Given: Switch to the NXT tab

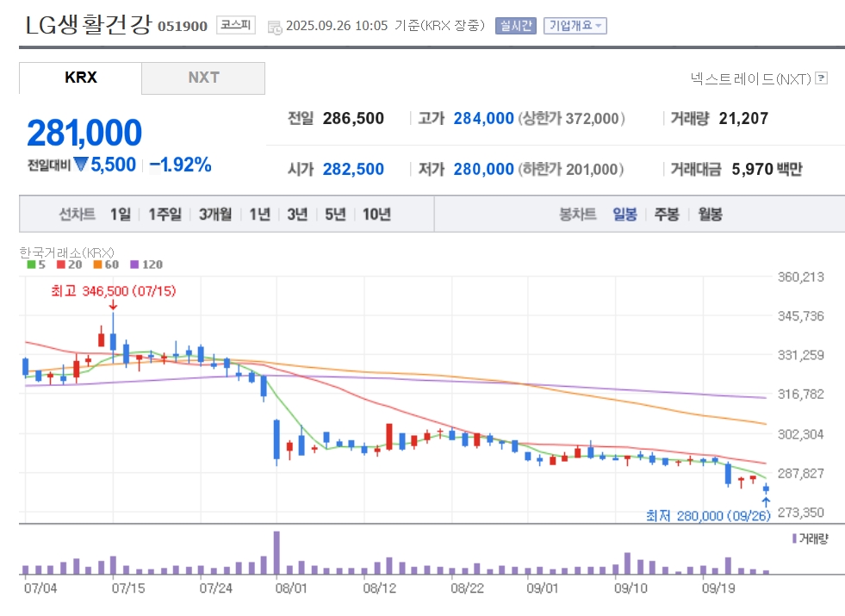Looking at the screenshot, I should tap(203, 78).
